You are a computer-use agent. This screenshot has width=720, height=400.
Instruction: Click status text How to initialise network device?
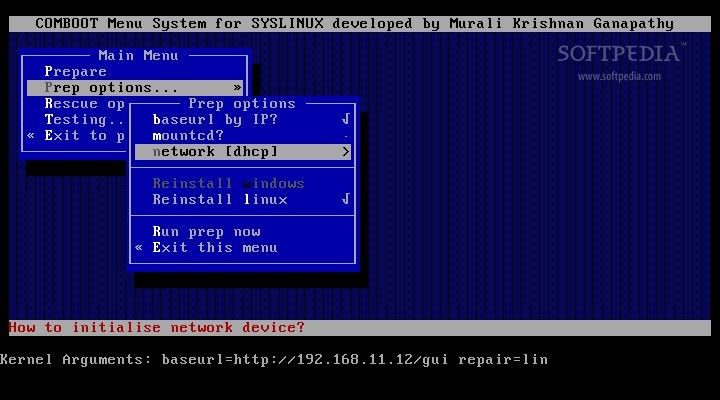(x=157, y=327)
